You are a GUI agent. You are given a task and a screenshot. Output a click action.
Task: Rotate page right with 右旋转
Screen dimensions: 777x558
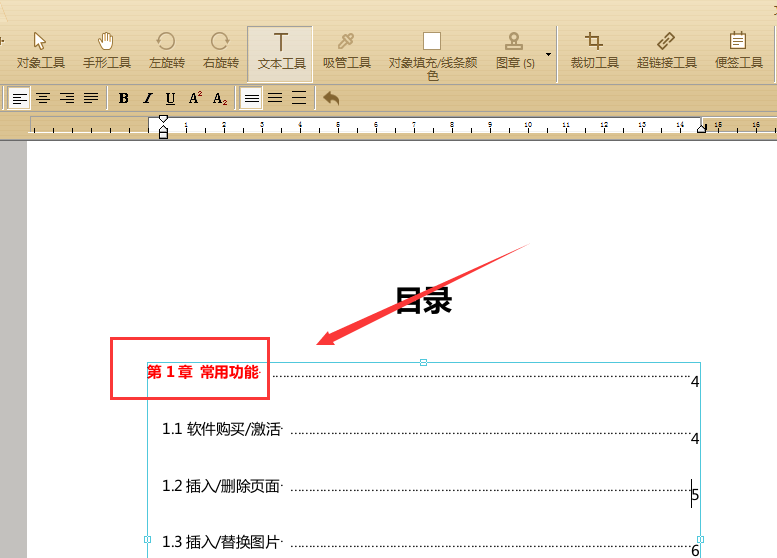pos(221,52)
